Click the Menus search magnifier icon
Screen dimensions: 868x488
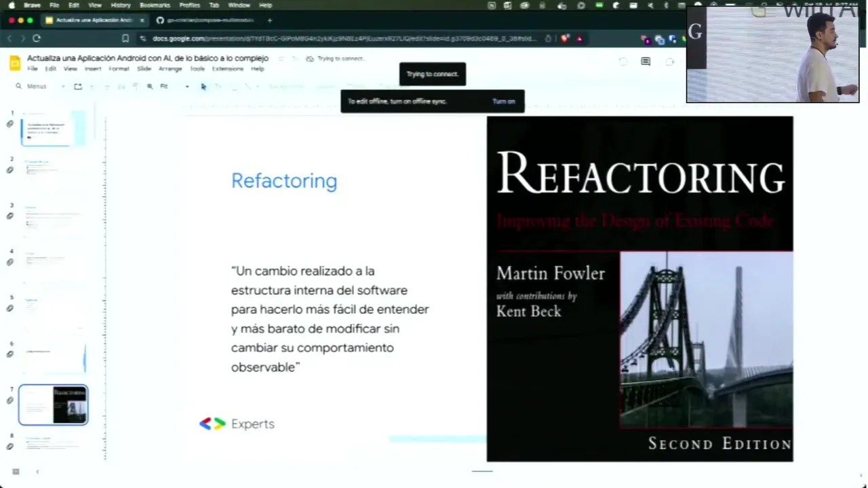19,86
